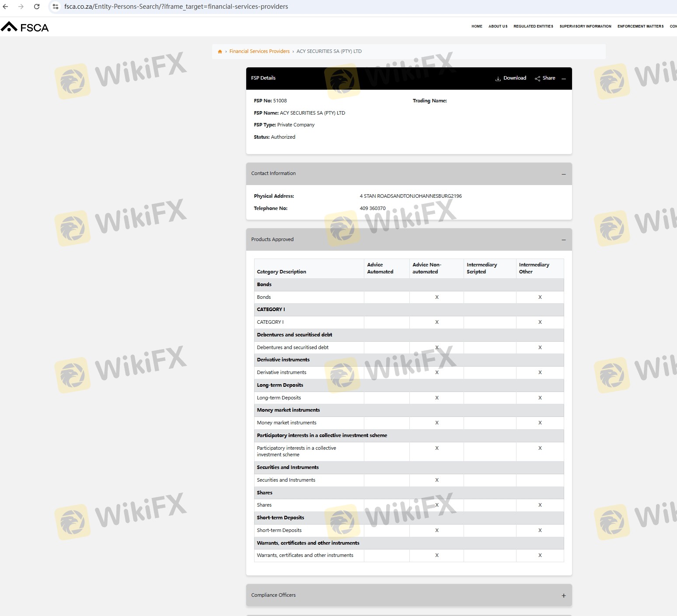Open site information icon in address bar
The width and height of the screenshot is (677, 616).
point(56,7)
